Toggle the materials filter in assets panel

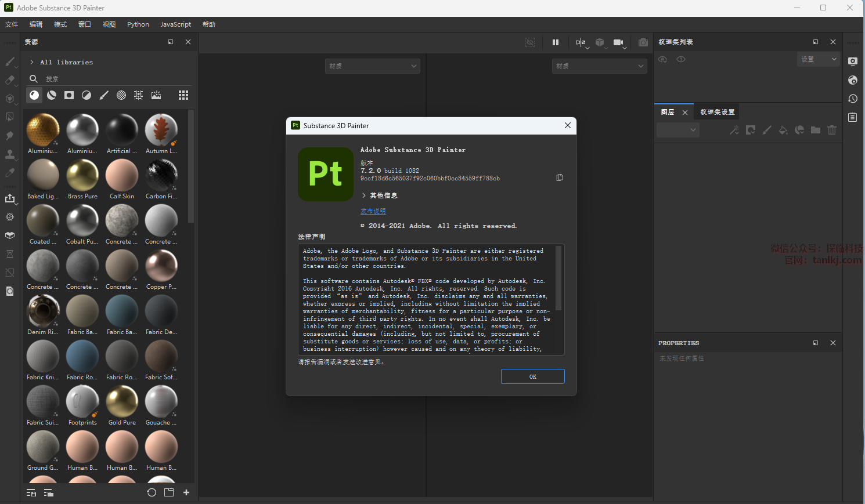tap(34, 95)
